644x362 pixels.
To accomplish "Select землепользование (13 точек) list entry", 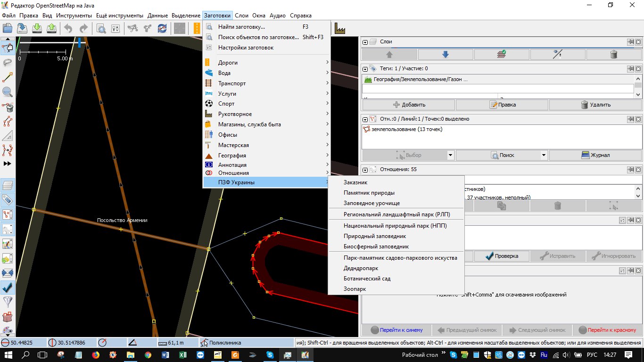I will pyautogui.click(x=502, y=129).
